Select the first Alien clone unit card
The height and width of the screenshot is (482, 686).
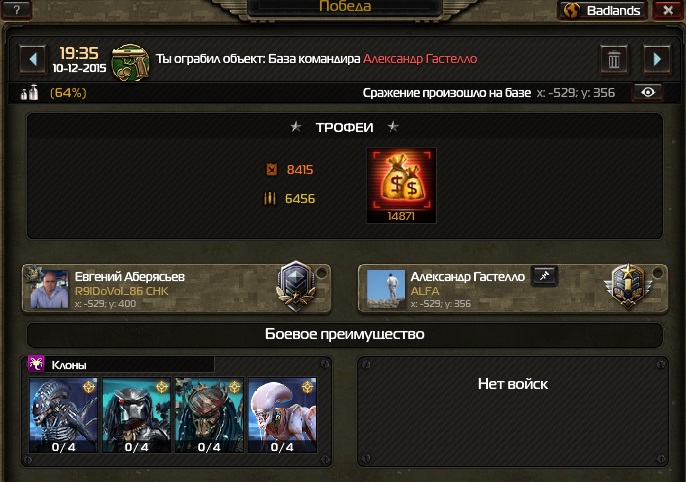coord(63,415)
